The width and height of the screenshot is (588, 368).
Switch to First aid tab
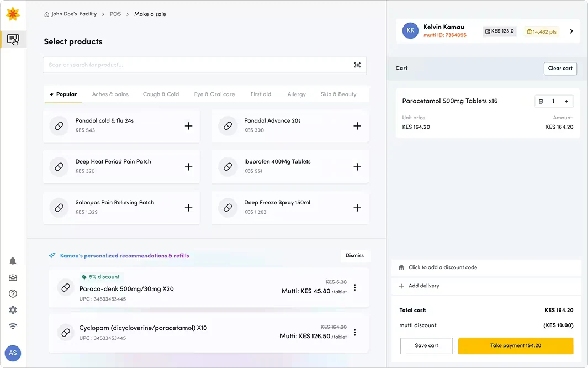261,94
